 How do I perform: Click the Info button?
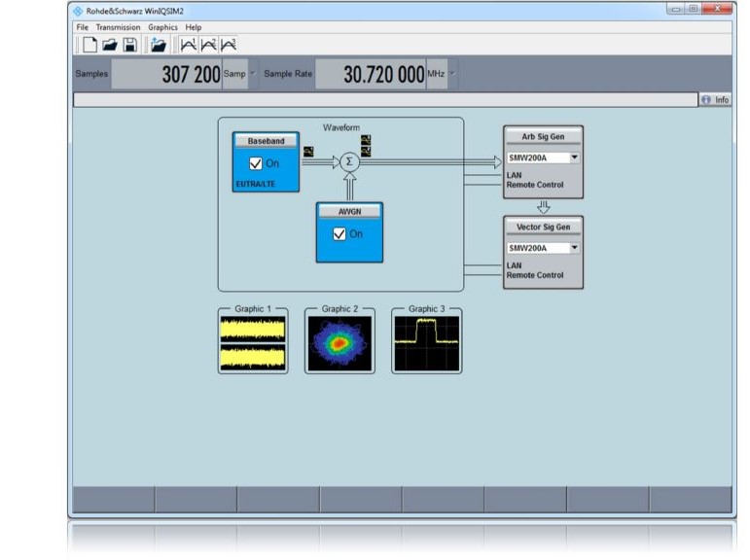tap(715, 99)
